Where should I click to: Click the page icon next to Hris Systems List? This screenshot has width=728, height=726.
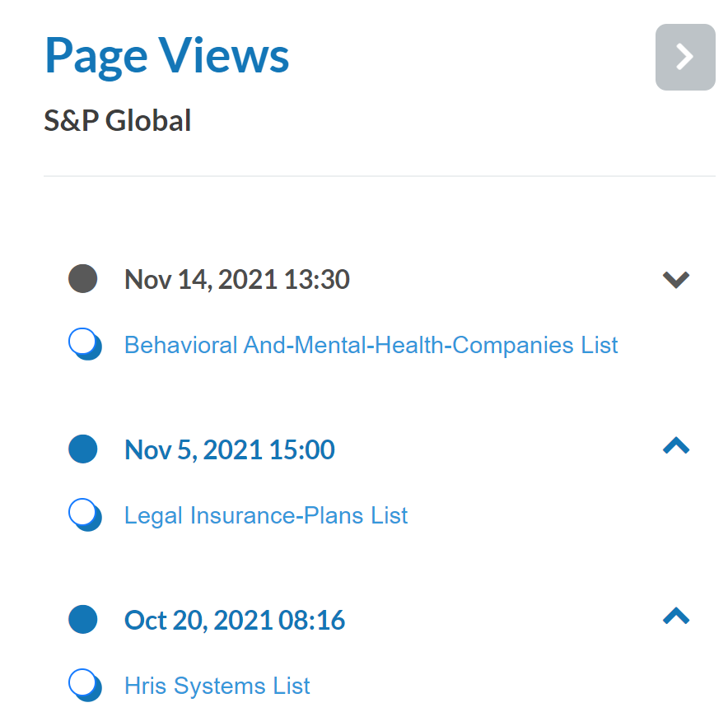[x=85, y=686]
